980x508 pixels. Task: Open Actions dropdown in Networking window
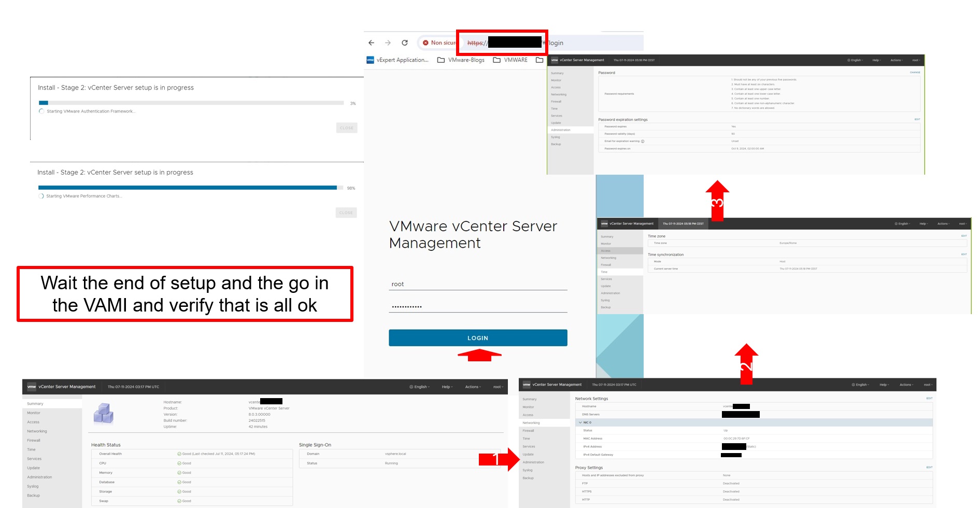tap(906, 385)
